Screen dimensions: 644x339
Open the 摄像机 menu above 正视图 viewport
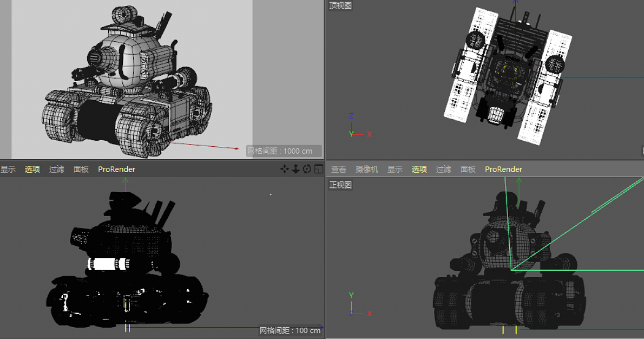pos(367,169)
